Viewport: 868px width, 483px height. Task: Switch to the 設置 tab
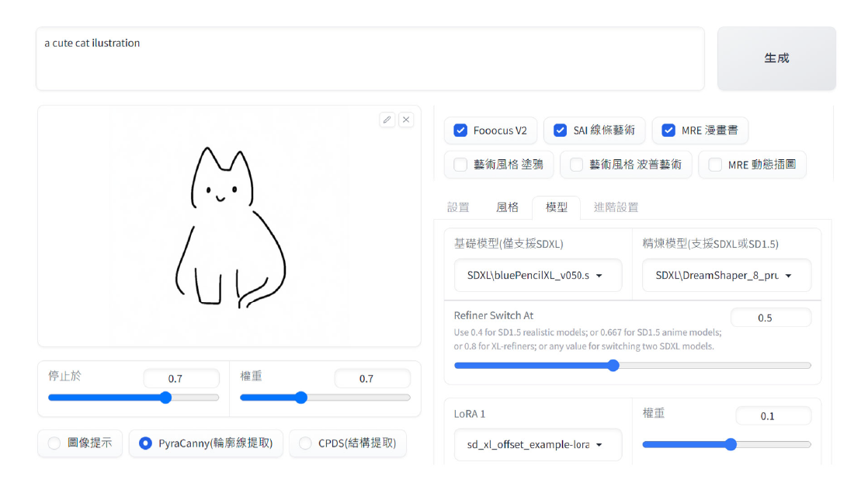458,207
